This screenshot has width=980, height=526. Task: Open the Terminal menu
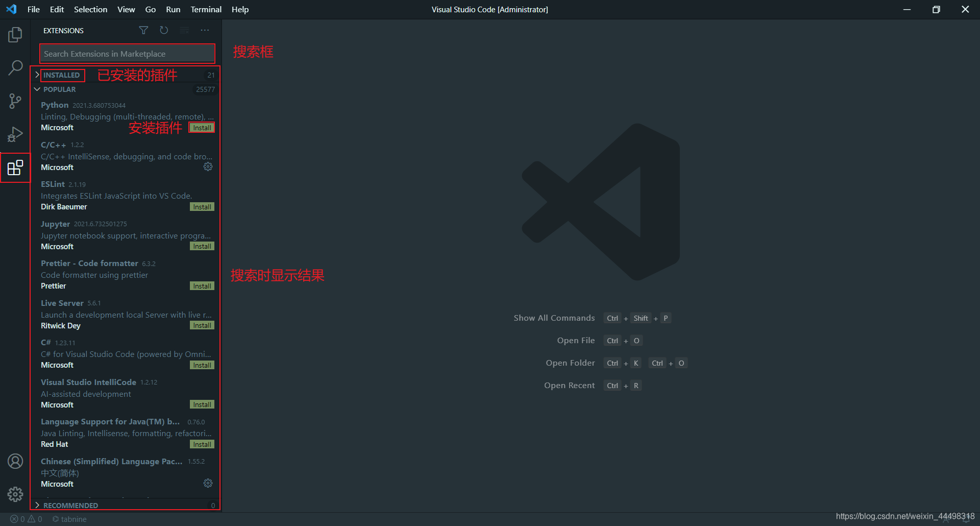(206, 9)
